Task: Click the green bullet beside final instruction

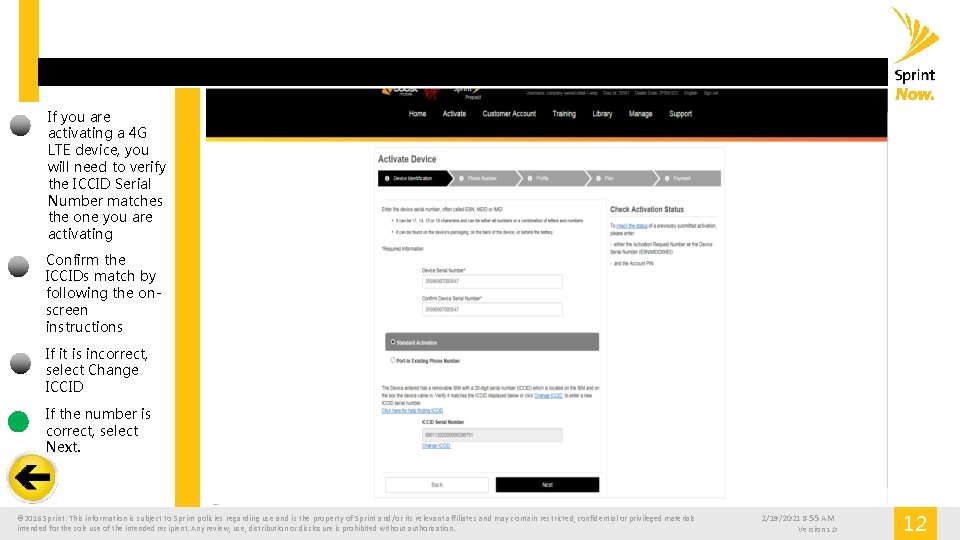Action: click(18, 421)
